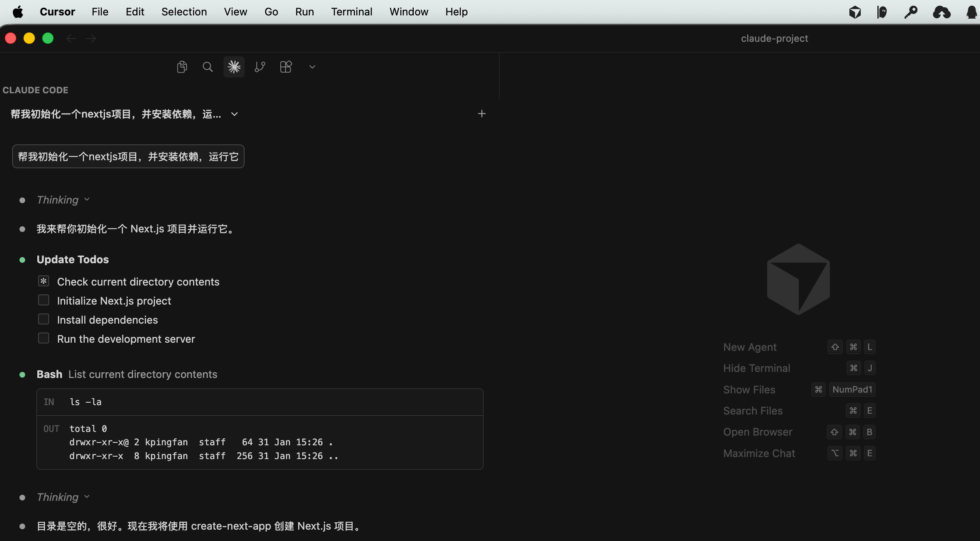Screen dimensions: 980x541
Task: Open the Source Control branch icon
Action: 260,67
